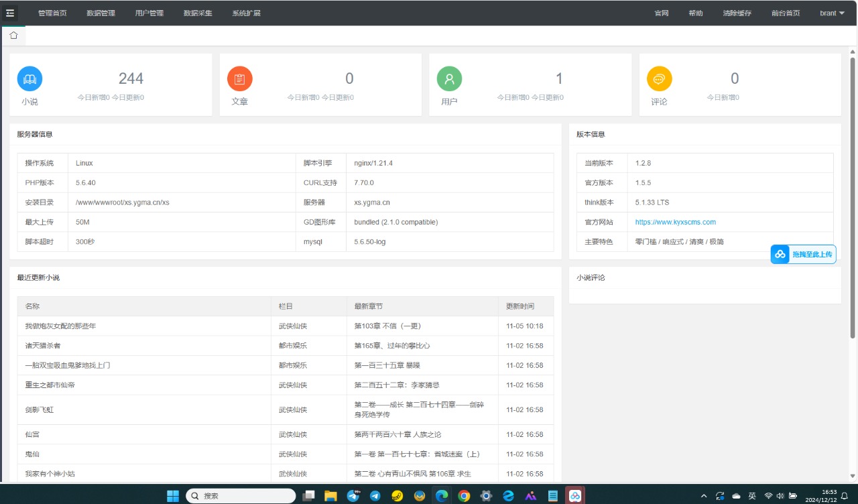Show hidden system tray icons chevron
Image resolution: width=858 pixels, height=504 pixels.
(x=703, y=496)
